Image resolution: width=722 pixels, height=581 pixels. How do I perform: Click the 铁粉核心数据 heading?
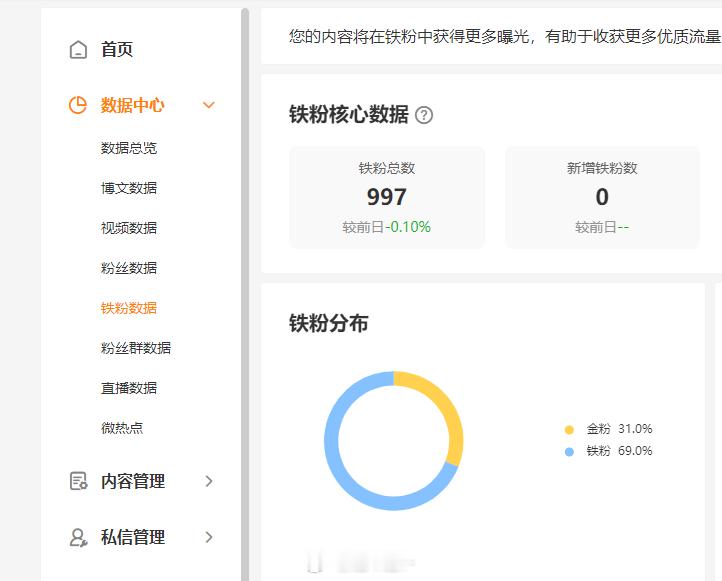349,115
